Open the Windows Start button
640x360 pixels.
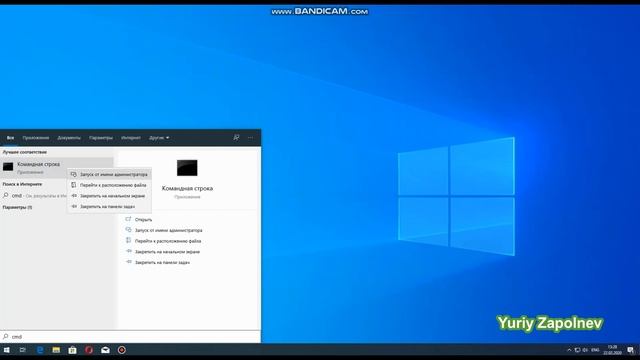pyautogui.click(x=7, y=350)
